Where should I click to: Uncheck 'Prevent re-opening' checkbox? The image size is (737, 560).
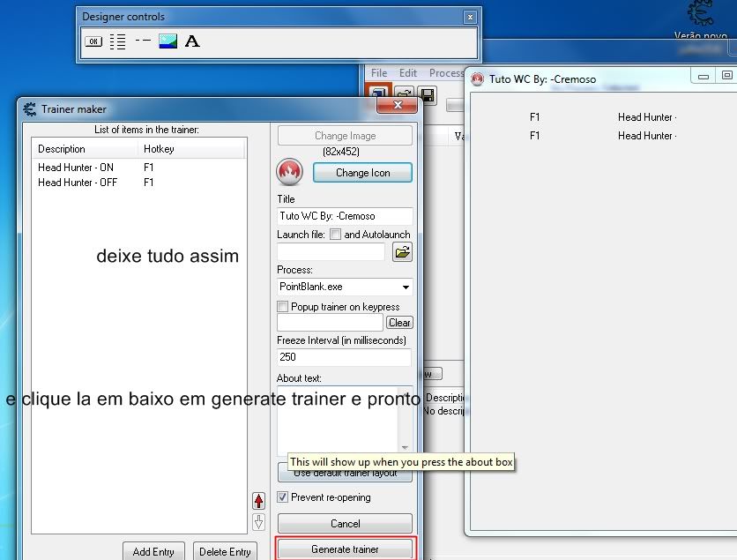point(283,497)
